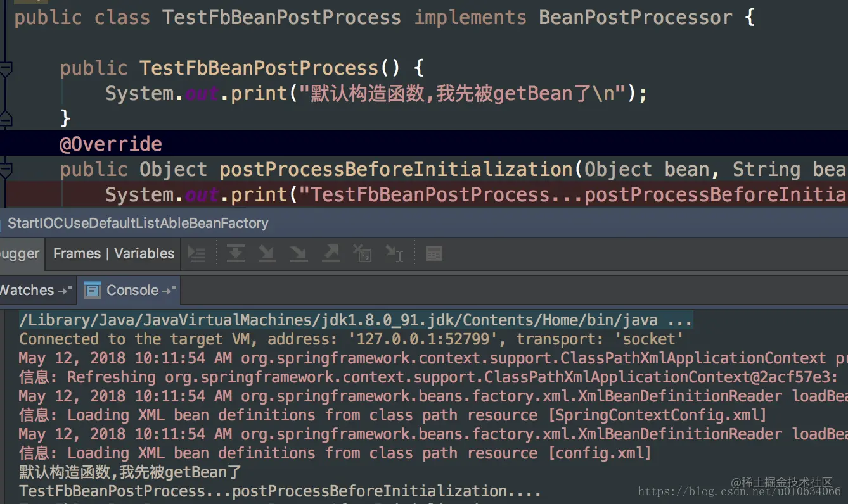Click the console line "TestFbBeanPostProcess...postProcessBeforeInitialization...."
848x504 pixels.
tap(280, 491)
